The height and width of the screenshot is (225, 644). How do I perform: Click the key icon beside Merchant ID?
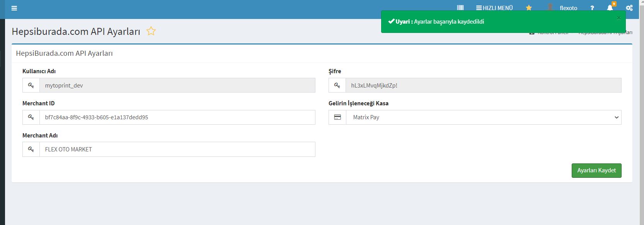[x=31, y=117]
